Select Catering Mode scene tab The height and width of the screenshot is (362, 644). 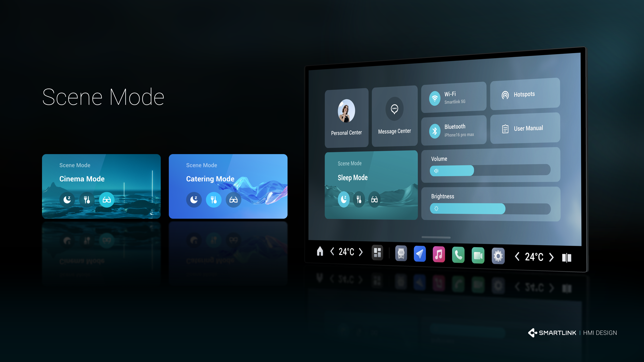[x=228, y=186]
